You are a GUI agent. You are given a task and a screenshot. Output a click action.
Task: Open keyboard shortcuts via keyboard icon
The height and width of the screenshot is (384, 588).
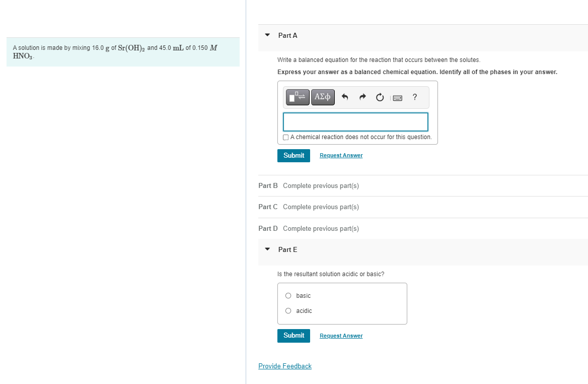[x=397, y=97]
